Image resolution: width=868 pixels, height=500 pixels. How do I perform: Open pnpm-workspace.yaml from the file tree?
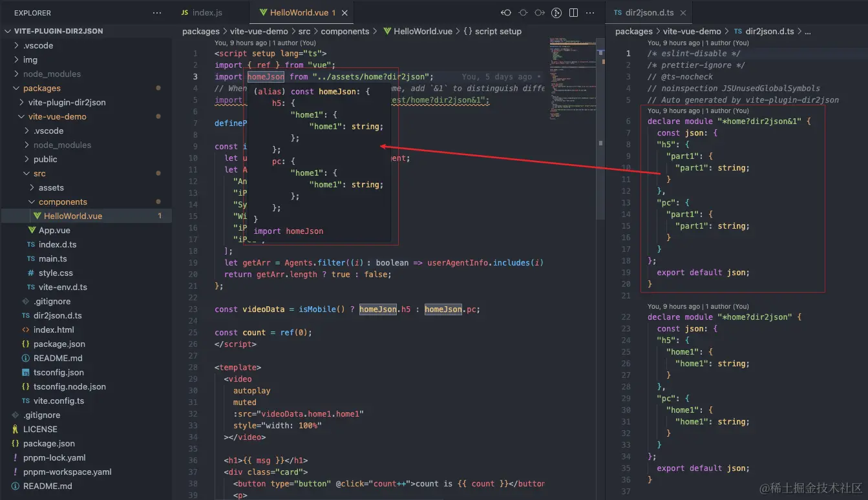coord(67,472)
